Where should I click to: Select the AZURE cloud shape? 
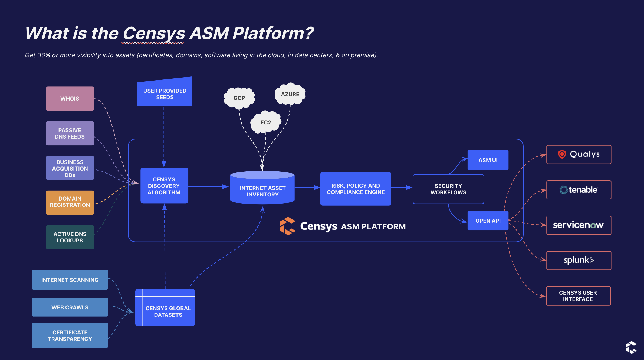pyautogui.click(x=290, y=94)
